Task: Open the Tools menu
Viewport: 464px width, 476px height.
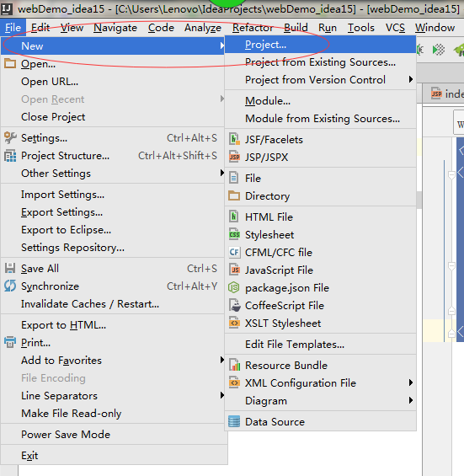Action: coord(360,28)
